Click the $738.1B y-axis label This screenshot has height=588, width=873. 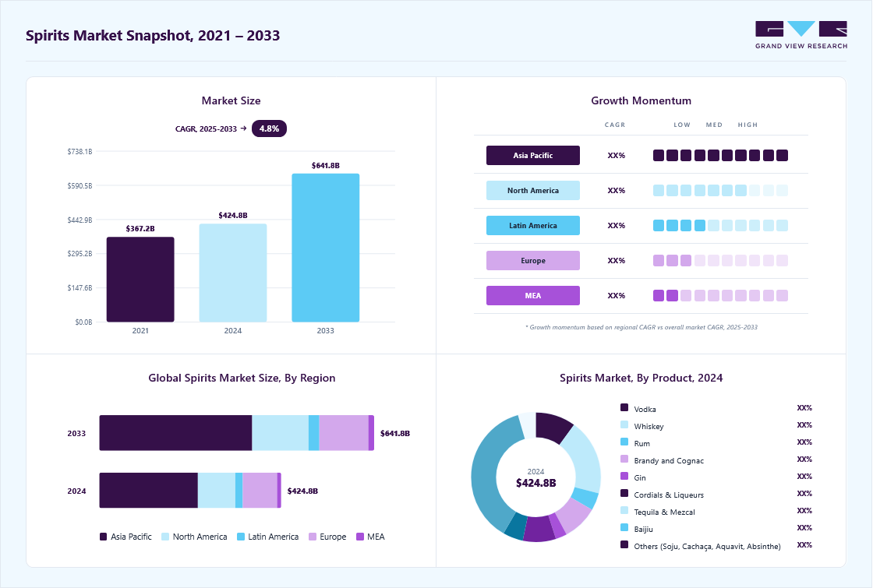coord(80,151)
